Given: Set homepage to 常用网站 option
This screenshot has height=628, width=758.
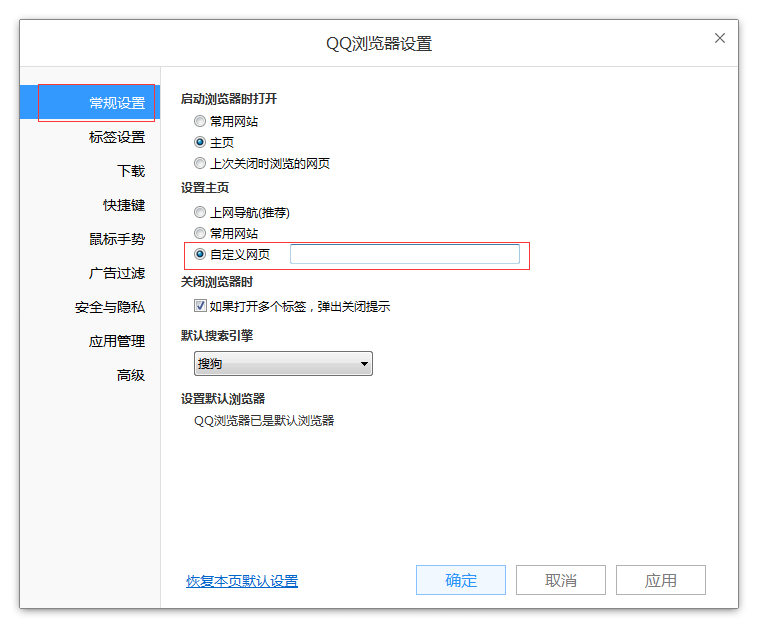Looking at the screenshot, I should 200,233.
